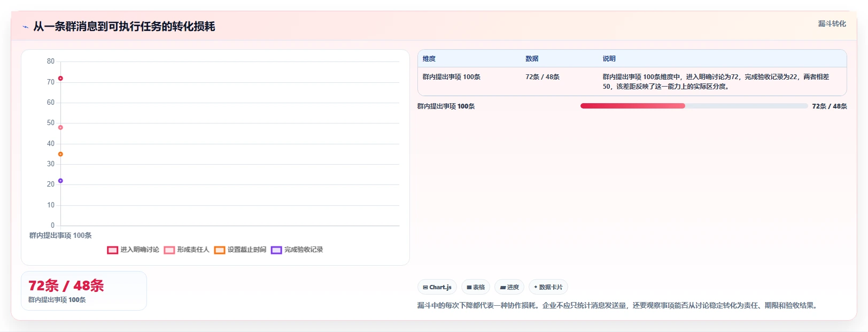Click the section title 从一条群消息到可执行任务的转化损耗
This screenshot has width=868, height=332.
click(124, 27)
